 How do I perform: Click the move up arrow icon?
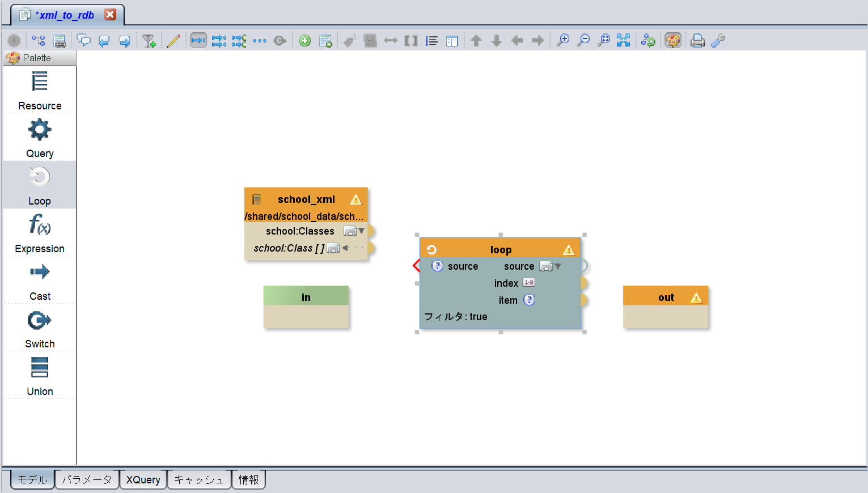tap(476, 41)
